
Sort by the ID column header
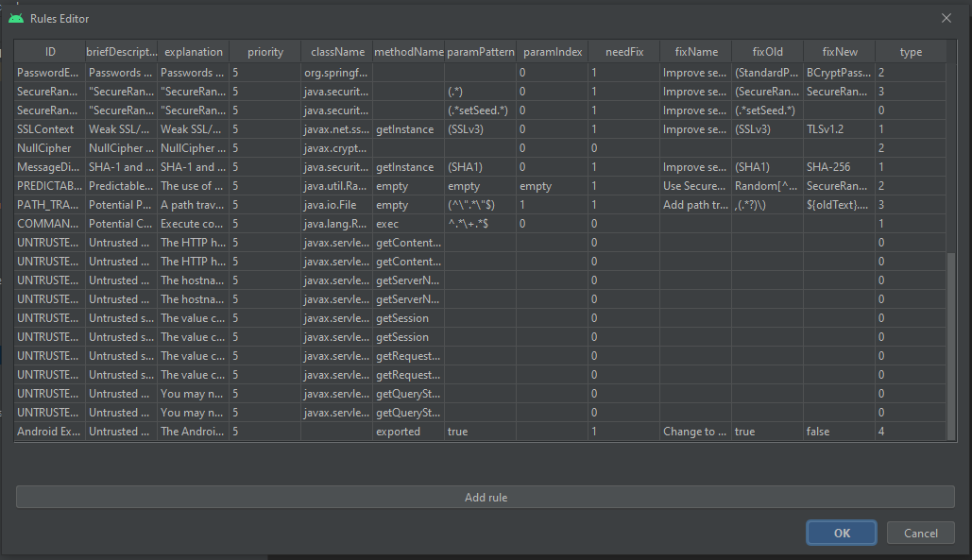50,52
